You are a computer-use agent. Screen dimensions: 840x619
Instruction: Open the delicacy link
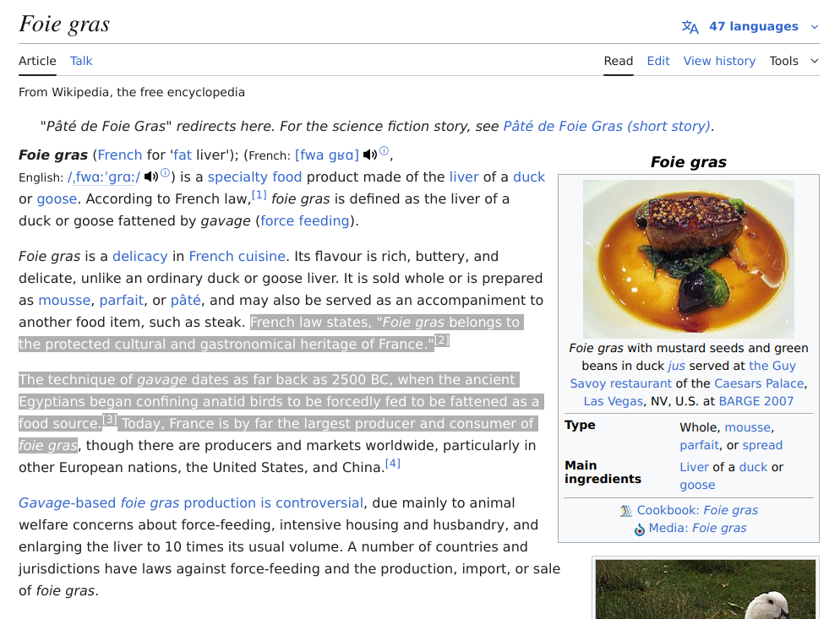click(x=139, y=256)
